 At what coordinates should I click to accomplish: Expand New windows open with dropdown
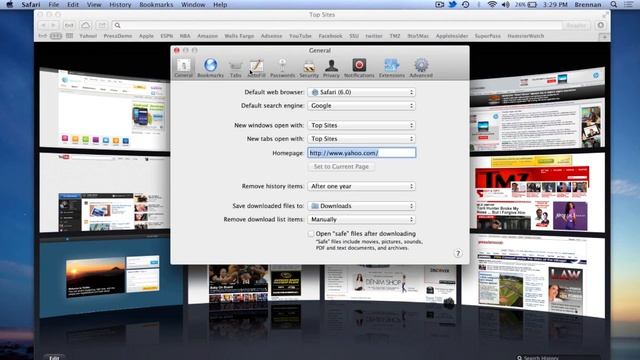[x=362, y=125]
